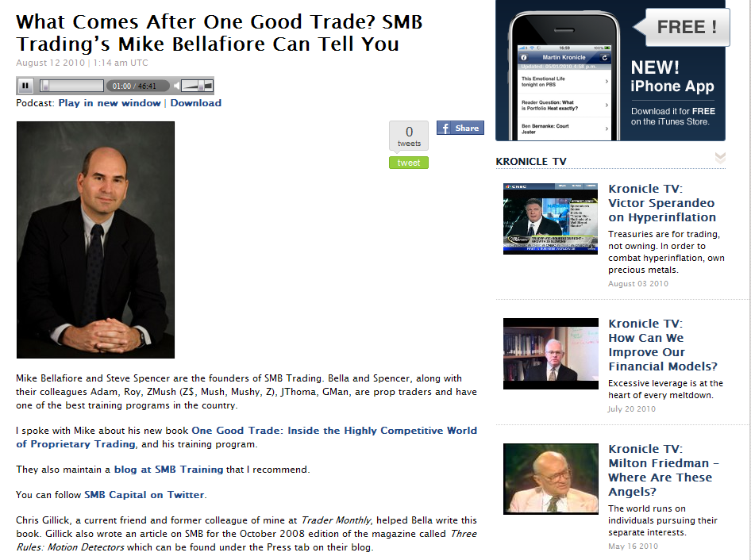The width and height of the screenshot is (751, 560).
Task: Visit the blog at SMB Training link
Action: [x=168, y=470]
